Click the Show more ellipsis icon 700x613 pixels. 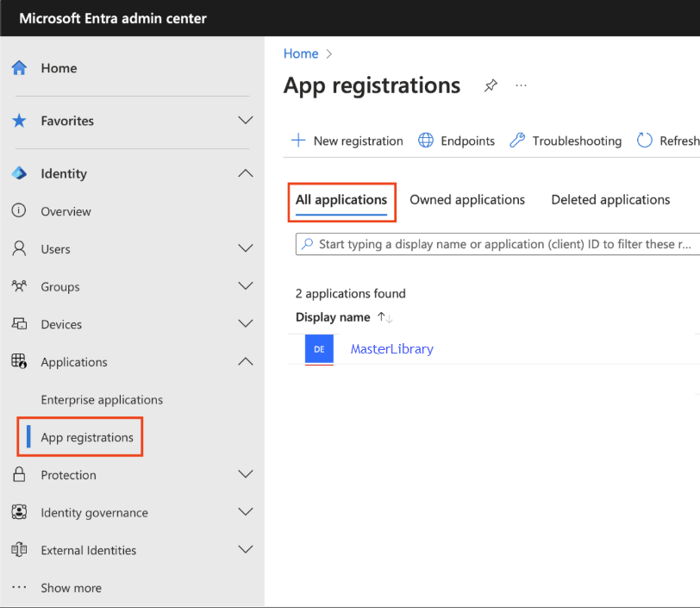pyautogui.click(x=19, y=587)
